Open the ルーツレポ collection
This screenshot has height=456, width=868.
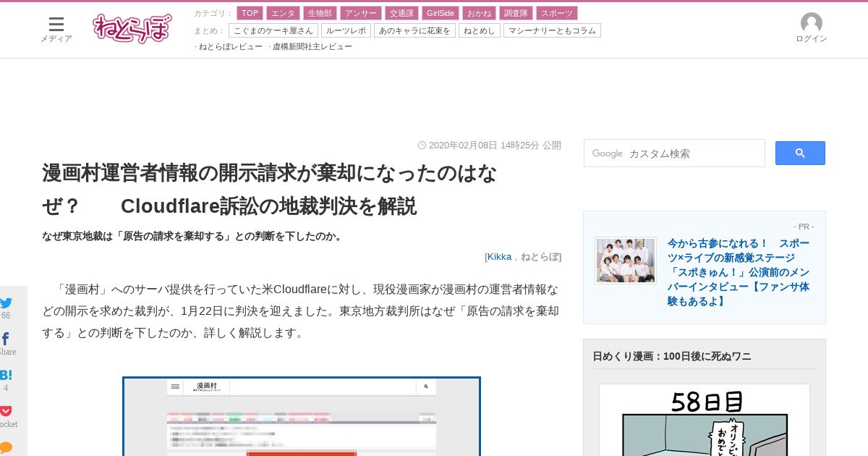pos(346,30)
